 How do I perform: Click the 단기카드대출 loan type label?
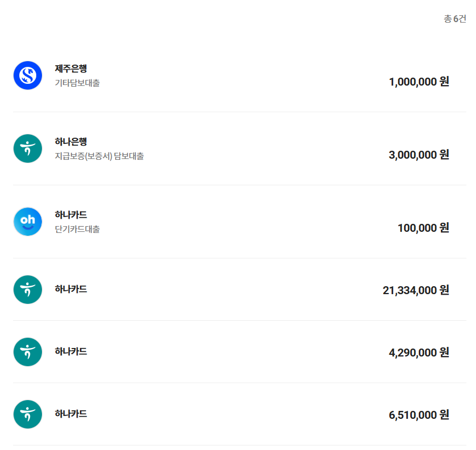tap(77, 230)
